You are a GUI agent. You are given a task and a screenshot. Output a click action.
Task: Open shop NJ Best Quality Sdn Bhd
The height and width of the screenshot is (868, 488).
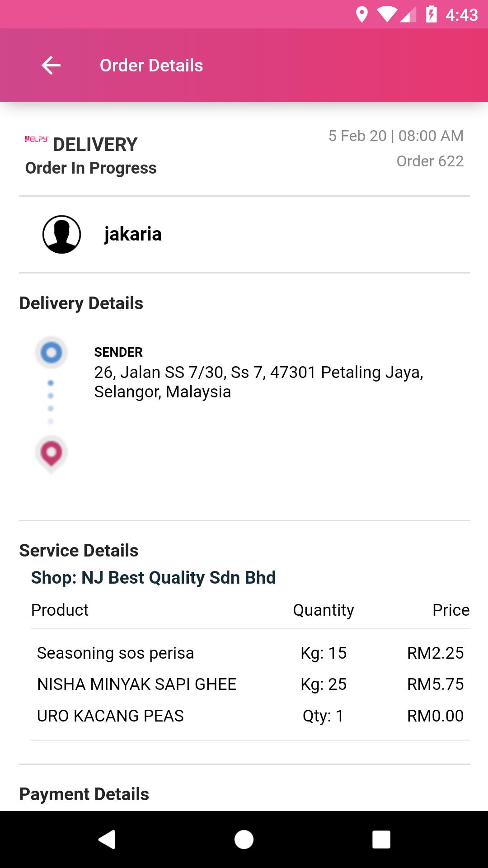click(x=153, y=578)
